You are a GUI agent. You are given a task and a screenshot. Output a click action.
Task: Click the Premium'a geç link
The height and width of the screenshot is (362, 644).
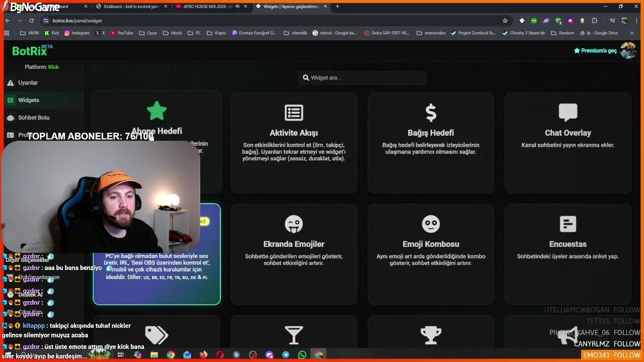coord(595,51)
